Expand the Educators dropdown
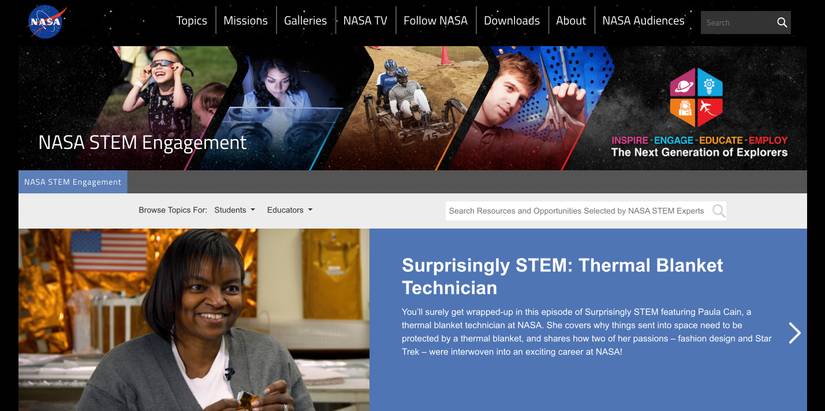 [289, 210]
